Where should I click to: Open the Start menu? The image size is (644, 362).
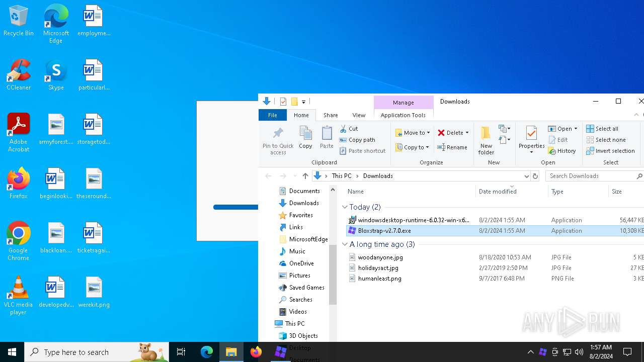pos(12,352)
